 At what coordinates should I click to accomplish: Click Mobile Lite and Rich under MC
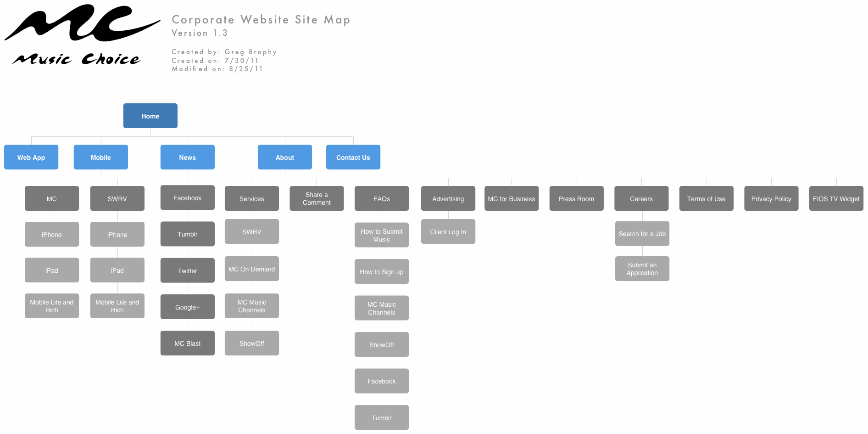pos(52,306)
